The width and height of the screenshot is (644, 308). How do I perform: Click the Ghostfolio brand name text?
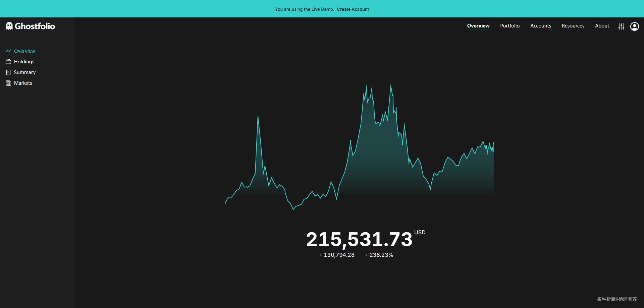35,26
